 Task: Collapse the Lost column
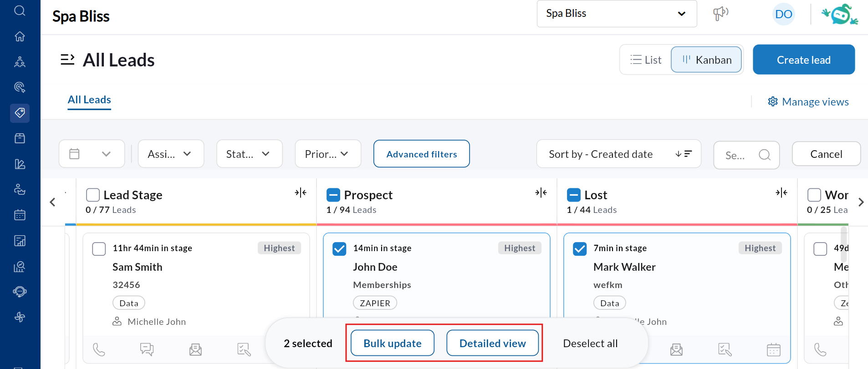pos(781,193)
